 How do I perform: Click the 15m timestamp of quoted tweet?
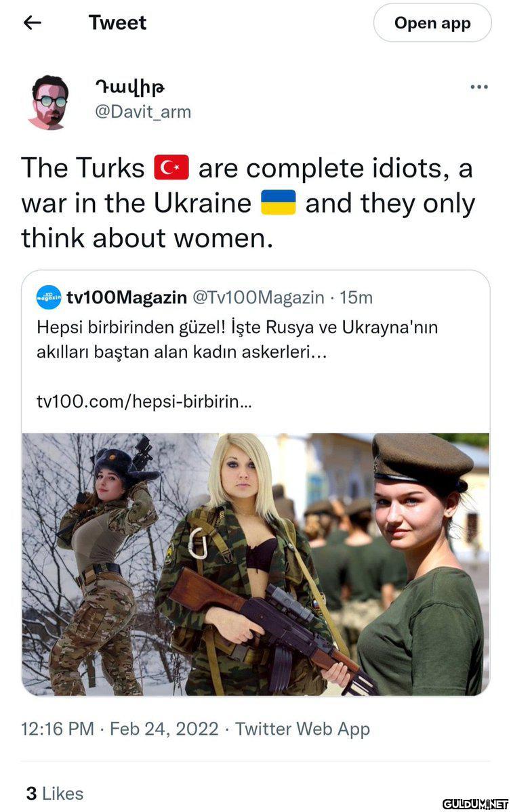356,298
